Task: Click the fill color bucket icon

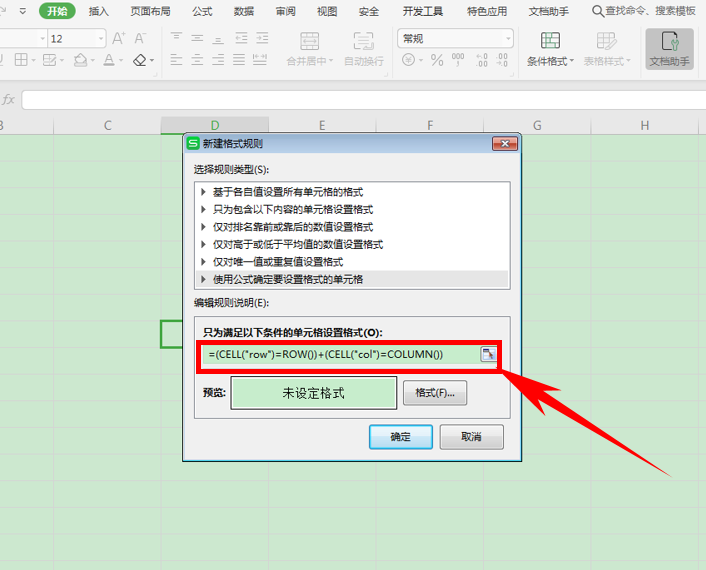Action: 81,59
